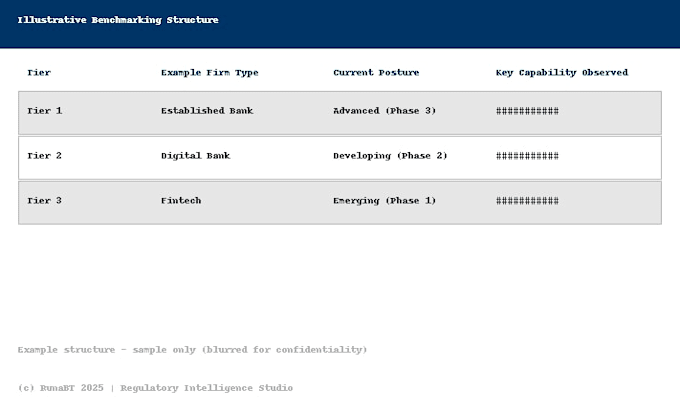Viewport: 680px width, 411px height.
Task: Click the blurred capability in Tier 1 row
Action: 527,111
